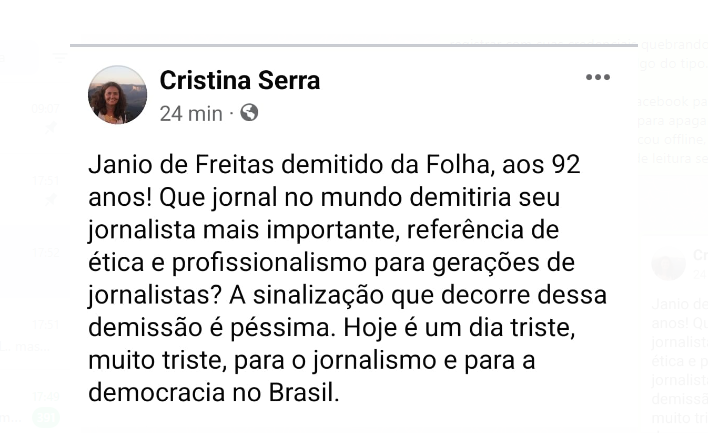Click the faded 'quebrando' text at top right

pos(674,44)
